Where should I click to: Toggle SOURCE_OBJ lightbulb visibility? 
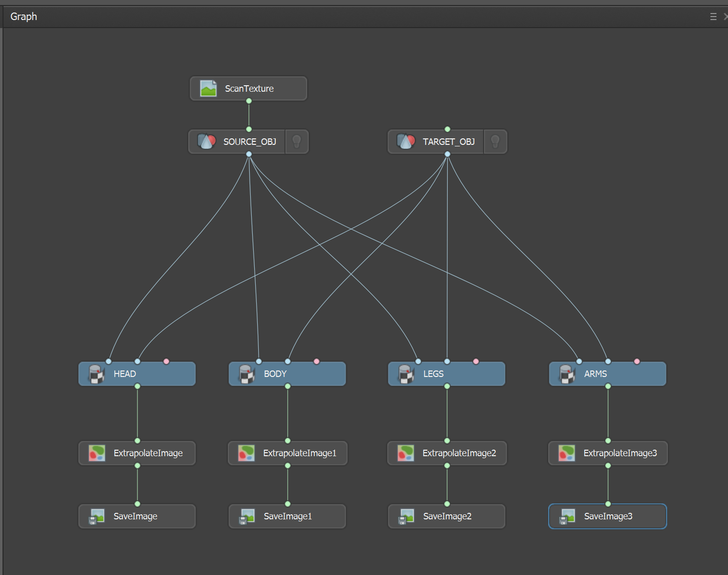pos(297,142)
